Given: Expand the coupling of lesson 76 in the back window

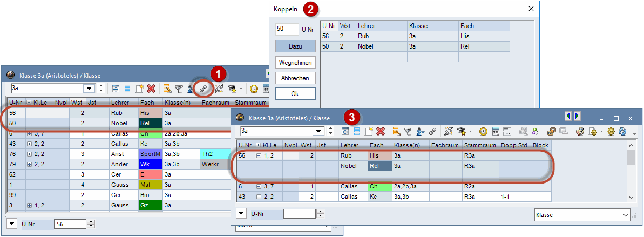Looking at the screenshot, I should [x=29, y=154].
